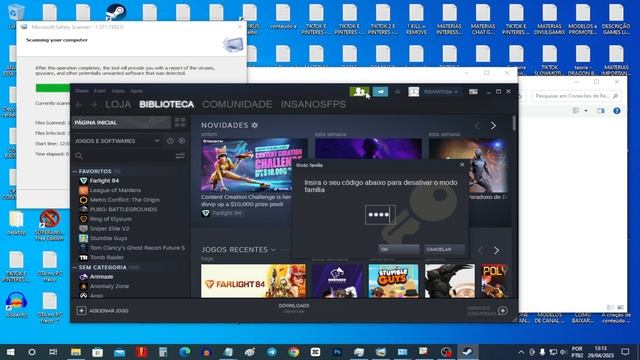Open Jogos e Softwares filter dropdown

click(157, 141)
